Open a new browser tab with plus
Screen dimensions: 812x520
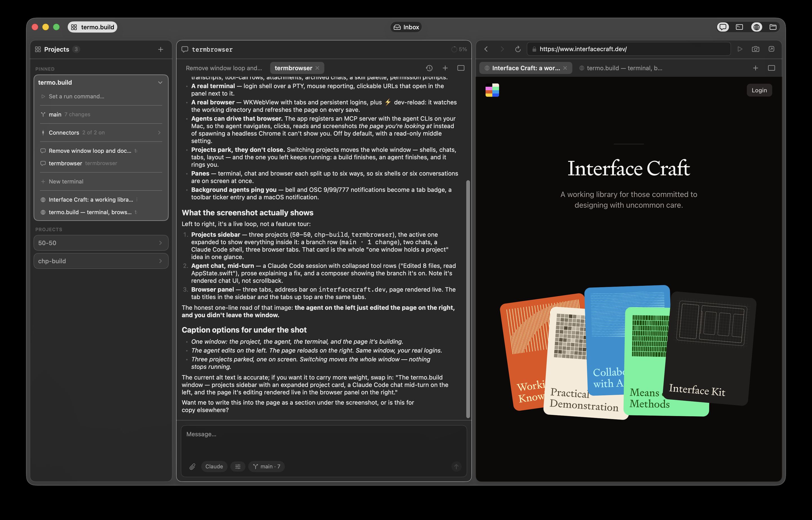tap(756, 68)
